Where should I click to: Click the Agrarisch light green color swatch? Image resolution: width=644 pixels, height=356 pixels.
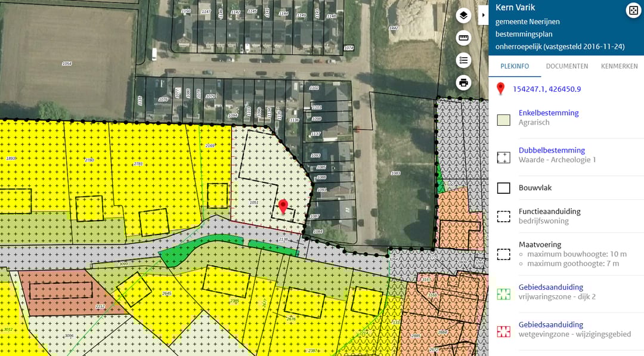[504, 119]
